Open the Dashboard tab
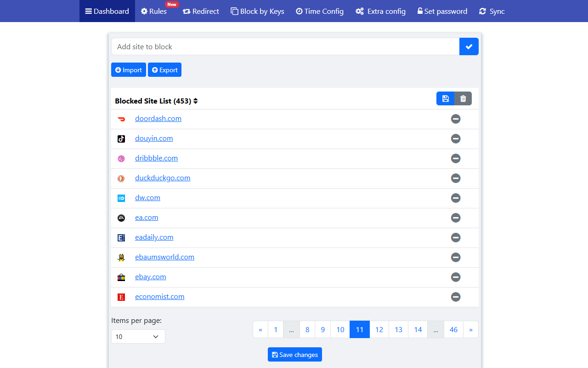Viewport: 588px width, 368px height. tap(107, 11)
